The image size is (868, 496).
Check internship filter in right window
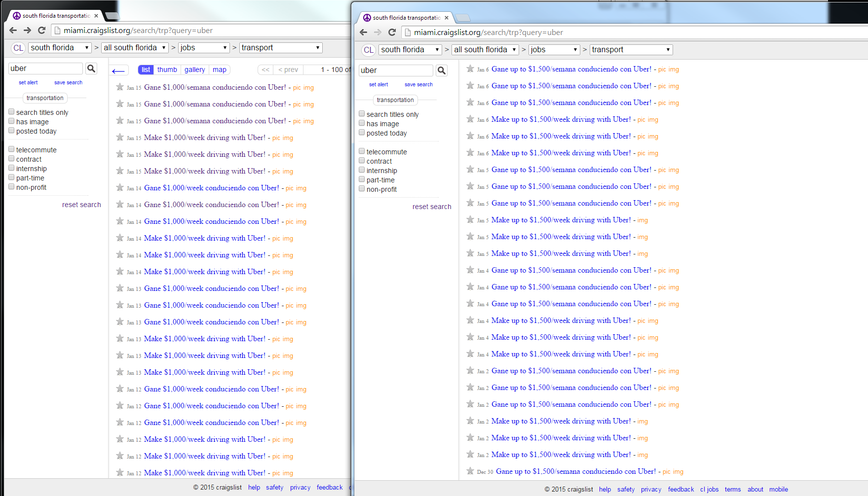coord(362,170)
